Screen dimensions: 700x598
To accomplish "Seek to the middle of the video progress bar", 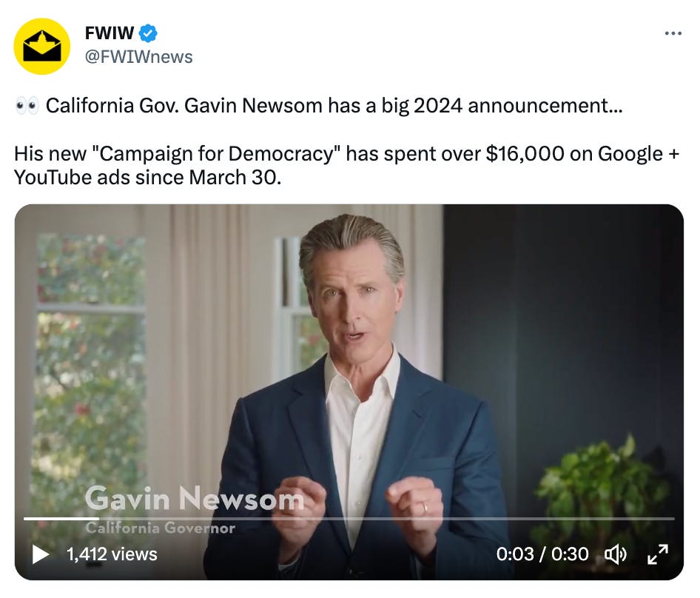I will [x=349, y=519].
